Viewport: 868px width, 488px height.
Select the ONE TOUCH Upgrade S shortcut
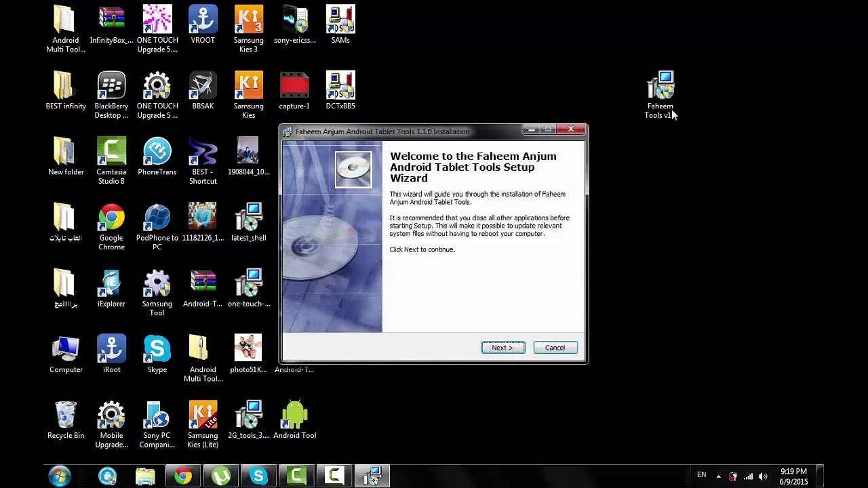[x=157, y=95]
